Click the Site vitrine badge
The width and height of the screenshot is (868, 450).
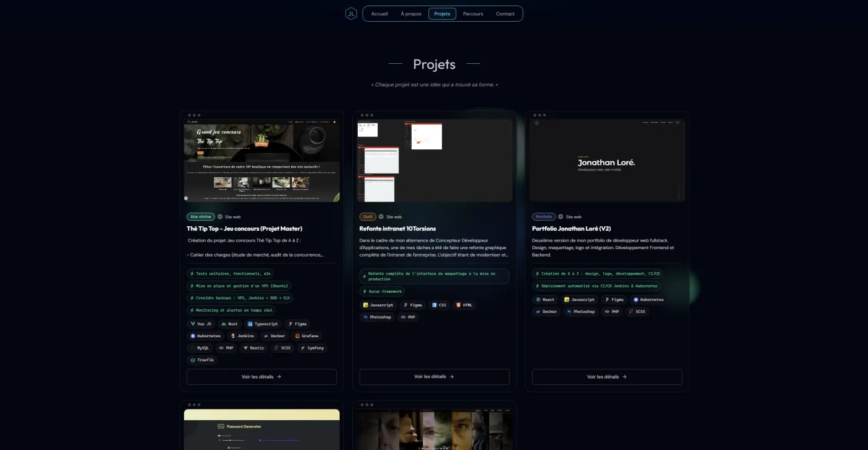pyautogui.click(x=201, y=217)
